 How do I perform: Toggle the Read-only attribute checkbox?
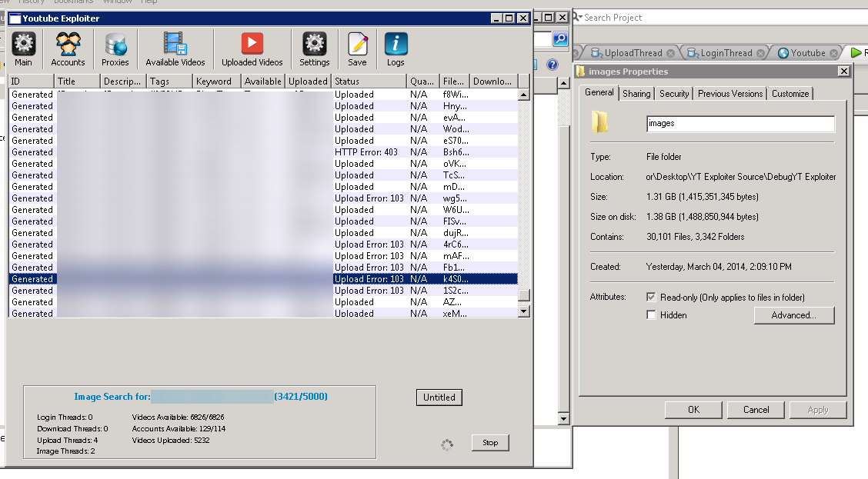[651, 297]
